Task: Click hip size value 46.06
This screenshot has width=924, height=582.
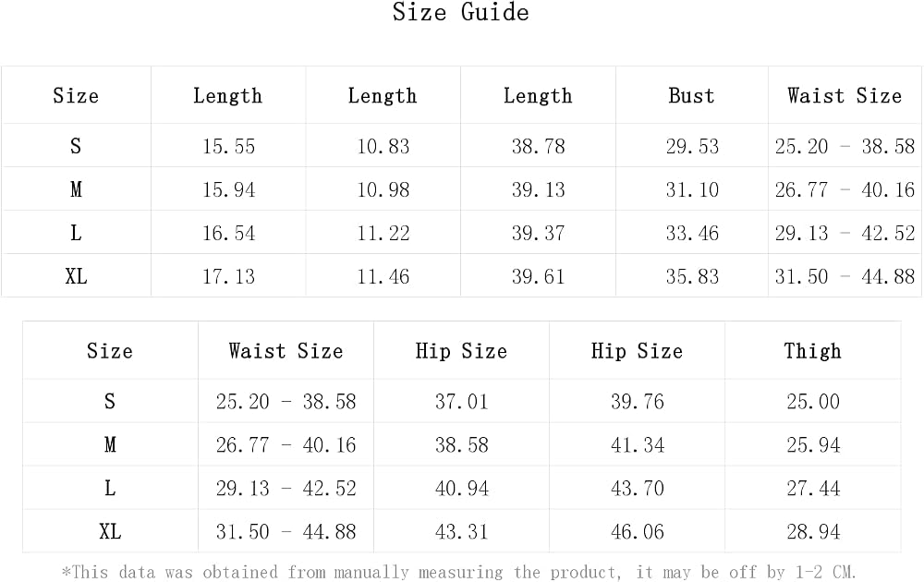Action: click(x=638, y=532)
